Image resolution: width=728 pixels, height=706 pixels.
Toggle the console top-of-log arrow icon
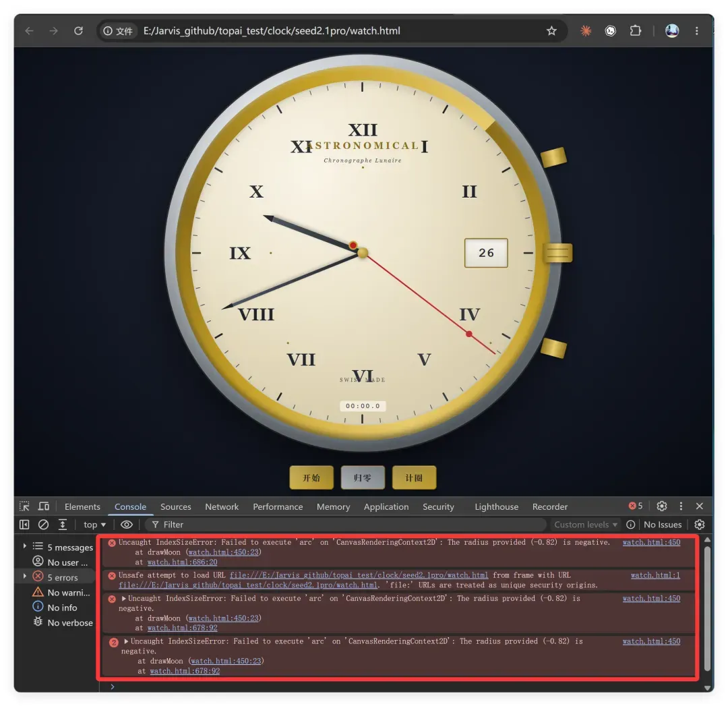(62, 525)
